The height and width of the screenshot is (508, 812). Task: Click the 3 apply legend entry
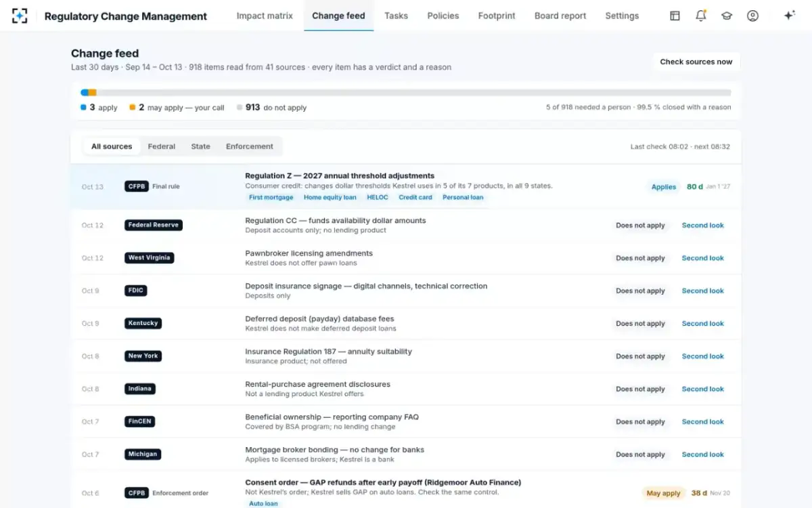point(99,107)
